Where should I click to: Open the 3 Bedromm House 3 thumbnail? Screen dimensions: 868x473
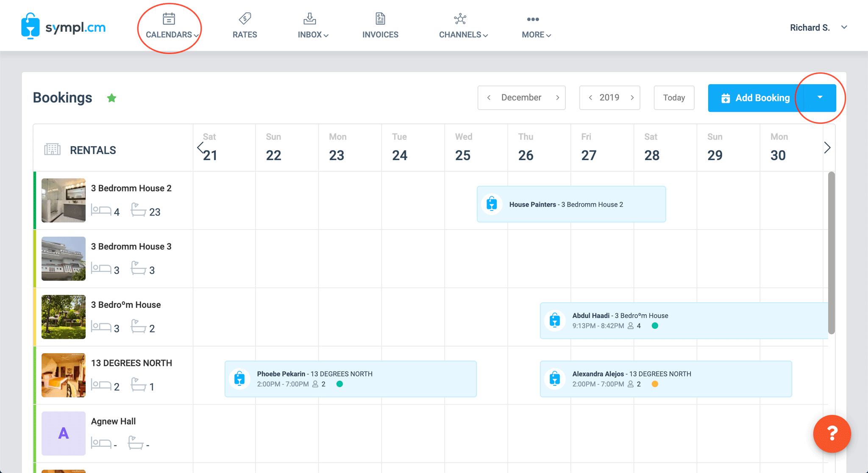(x=64, y=259)
